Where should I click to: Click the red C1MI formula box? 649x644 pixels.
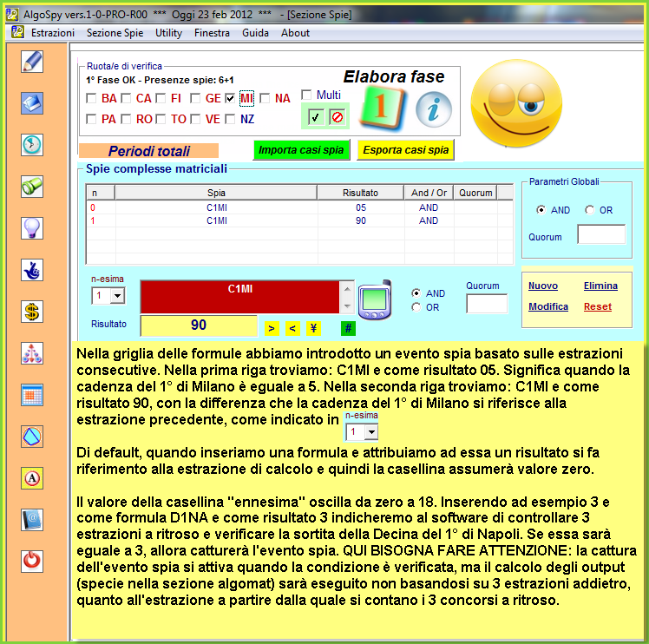tap(239, 297)
